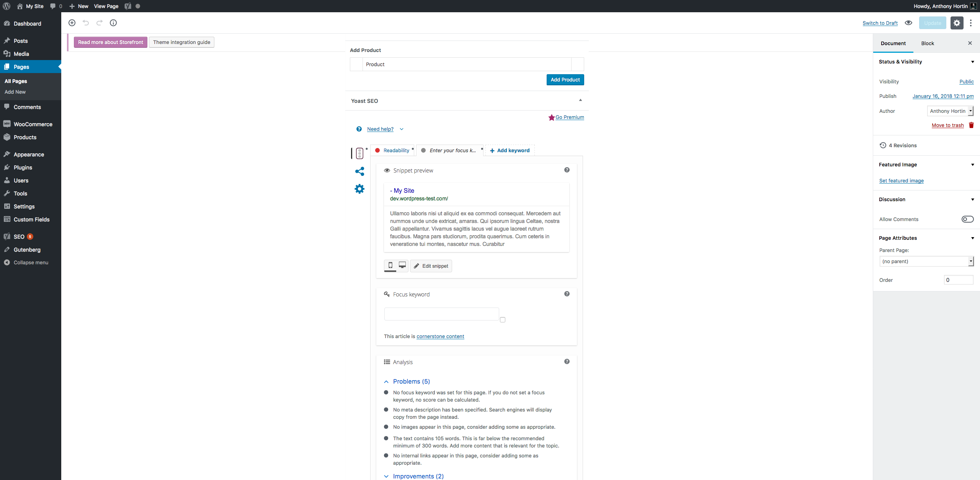Click the trash icon next to Move to trash
This screenshot has height=480, width=980.
pos(971,125)
